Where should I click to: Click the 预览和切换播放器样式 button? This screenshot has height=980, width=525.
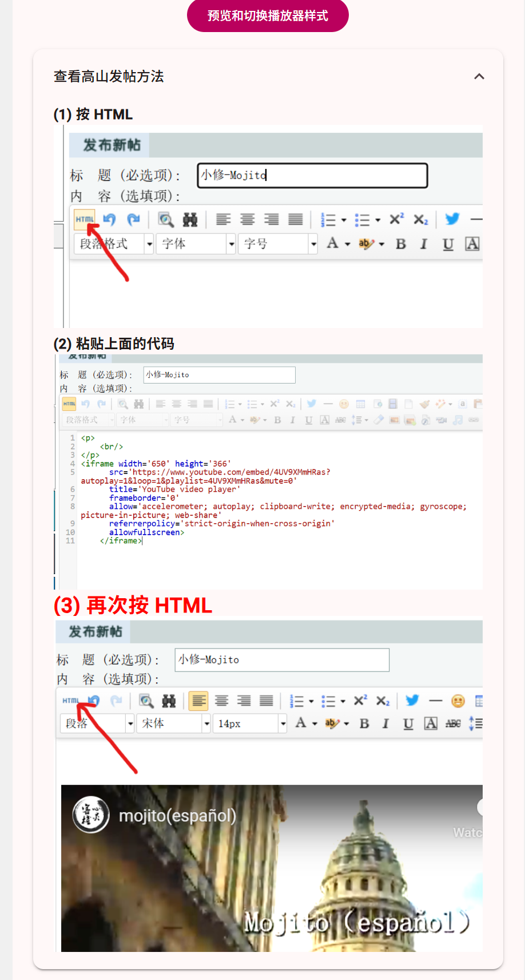tap(268, 15)
